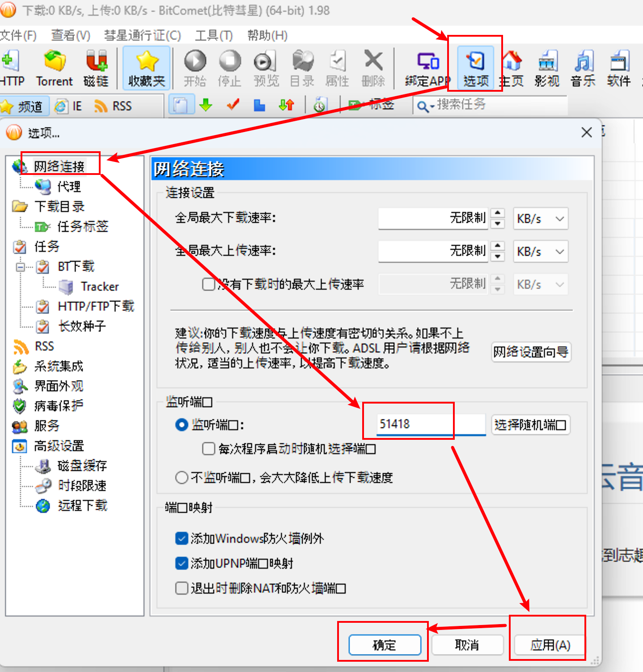Decrease the 全局最大下载速率 value with down arrow
This screenshot has width=643, height=672.
(x=498, y=224)
